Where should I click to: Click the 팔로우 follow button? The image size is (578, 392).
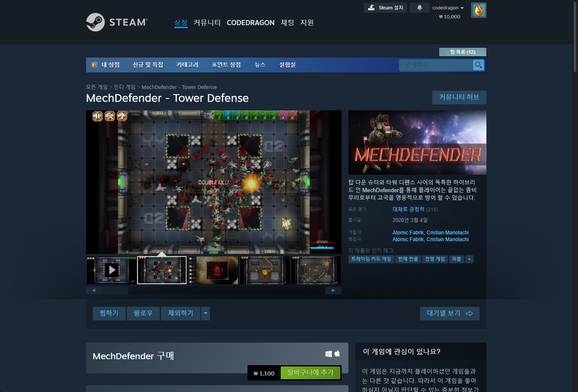(143, 313)
